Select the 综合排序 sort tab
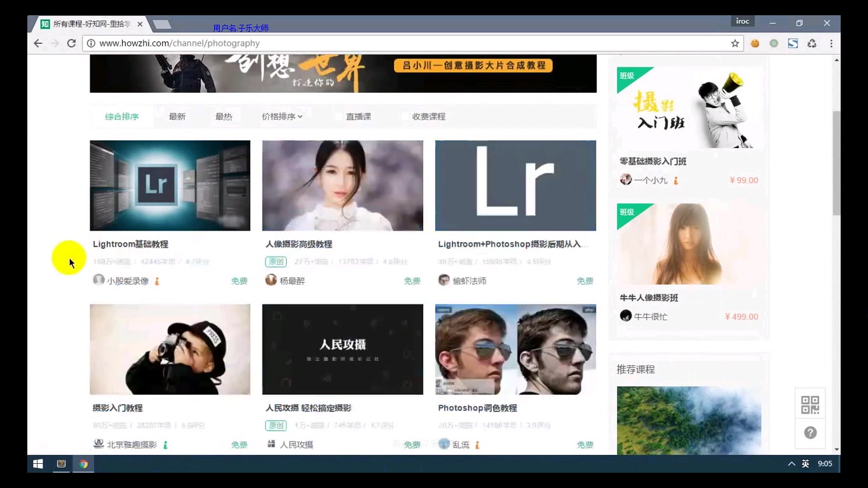The width and height of the screenshot is (868, 488). tap(122, 116)
